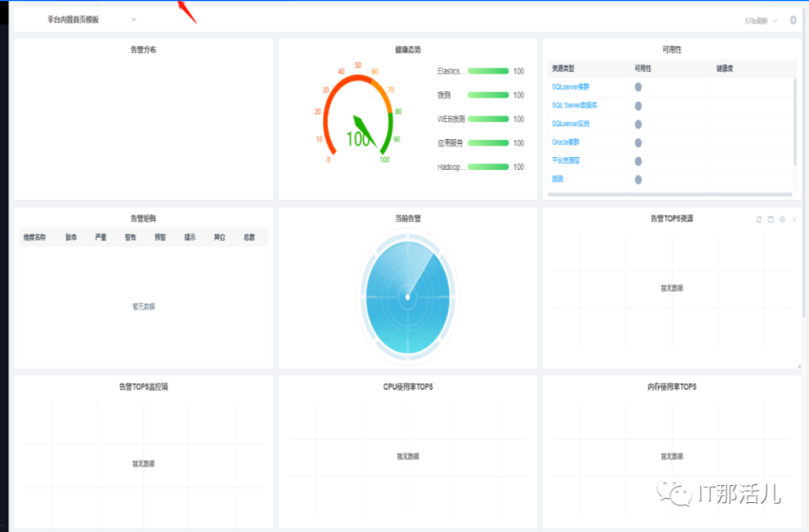Click the Hadoop... health progress bar
This screenshot has height=532, width=809.
[x=488, y=167]
